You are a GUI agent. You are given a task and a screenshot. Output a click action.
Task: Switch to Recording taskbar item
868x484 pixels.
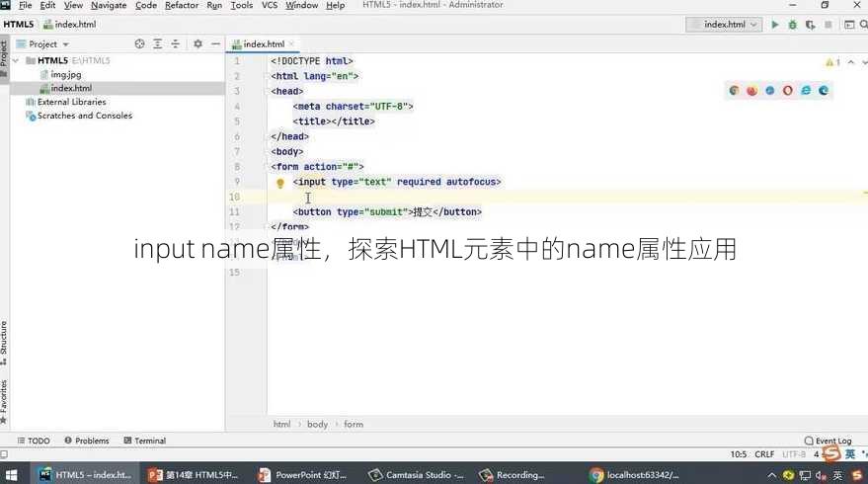point(513,475)
